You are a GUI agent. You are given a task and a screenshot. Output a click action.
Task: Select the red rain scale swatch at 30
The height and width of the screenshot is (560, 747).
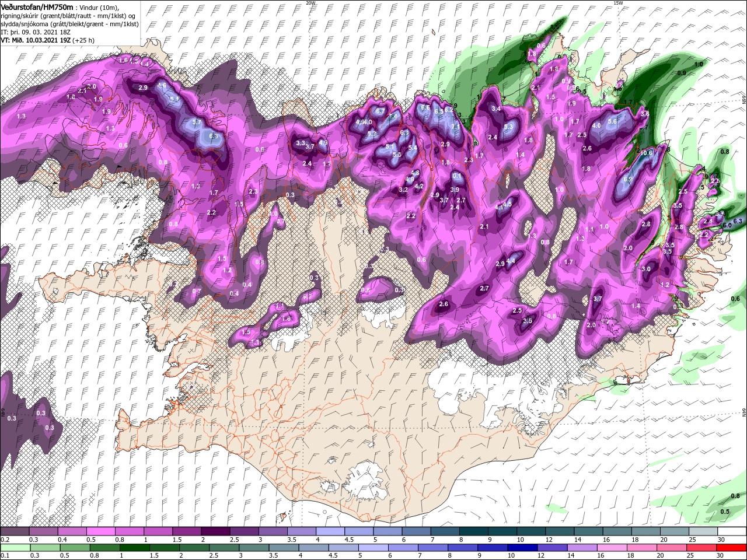(x=732, y=547)
